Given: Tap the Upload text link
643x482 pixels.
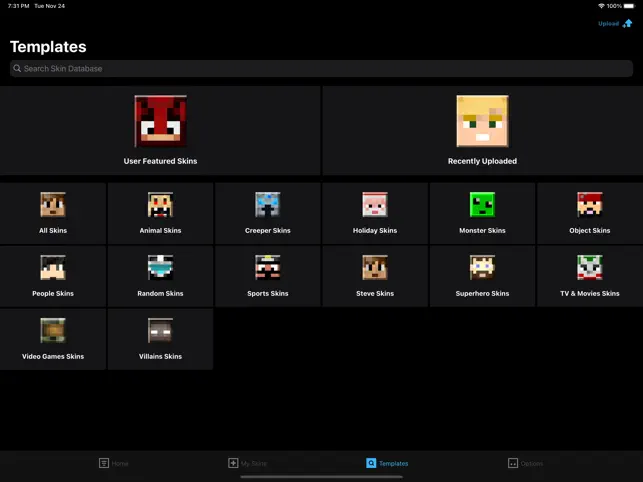Looking at the screenshot, I should [609, 24].
